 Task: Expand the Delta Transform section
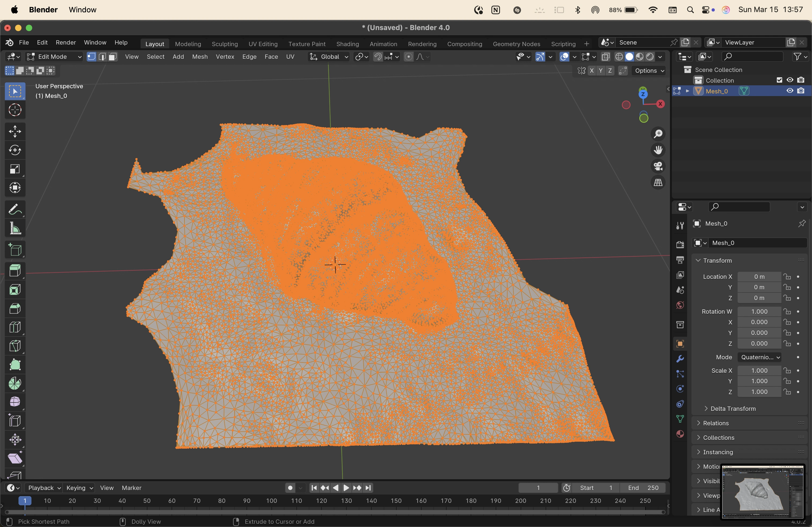(732, 408)
